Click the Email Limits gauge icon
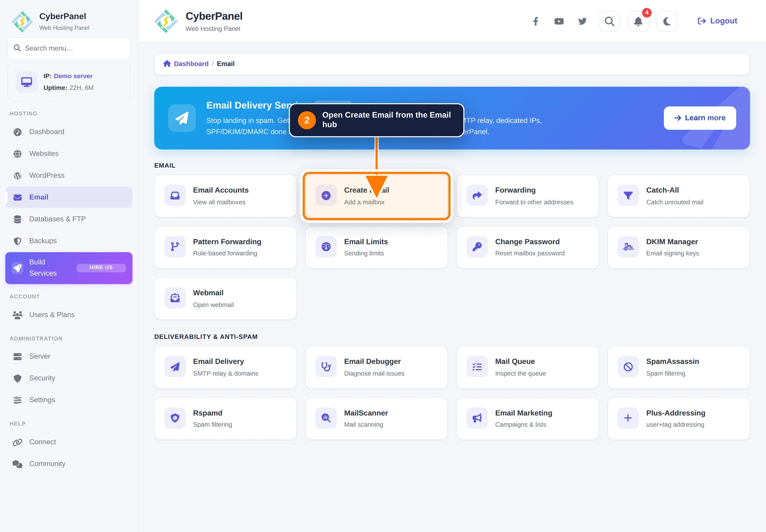Viewport: 766px width, 532px height. [326, 247]
